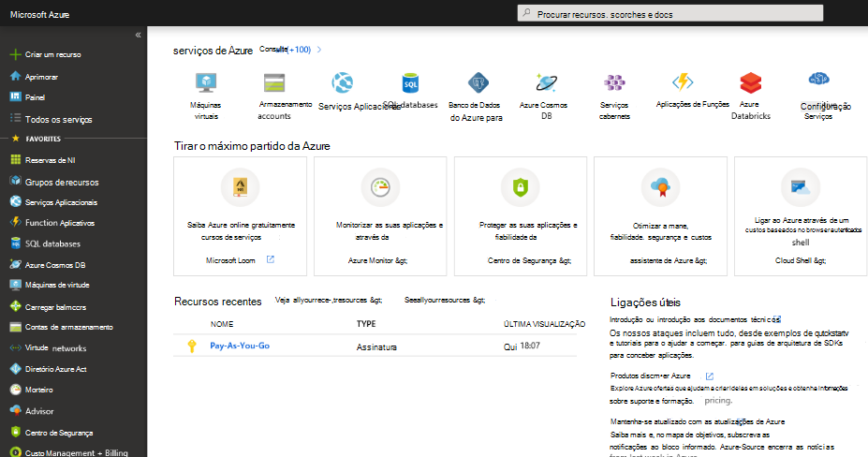Click the Microsoft Azure title

point(39,14)
